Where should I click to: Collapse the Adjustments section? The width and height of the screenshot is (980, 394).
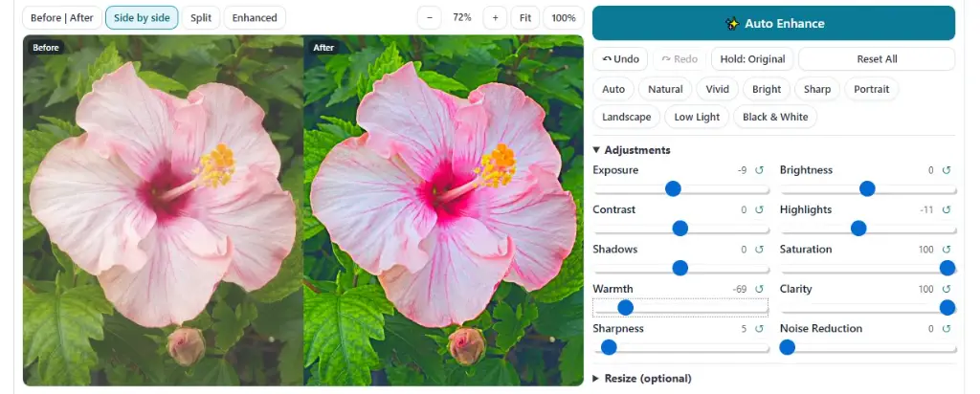coord(632,150)
